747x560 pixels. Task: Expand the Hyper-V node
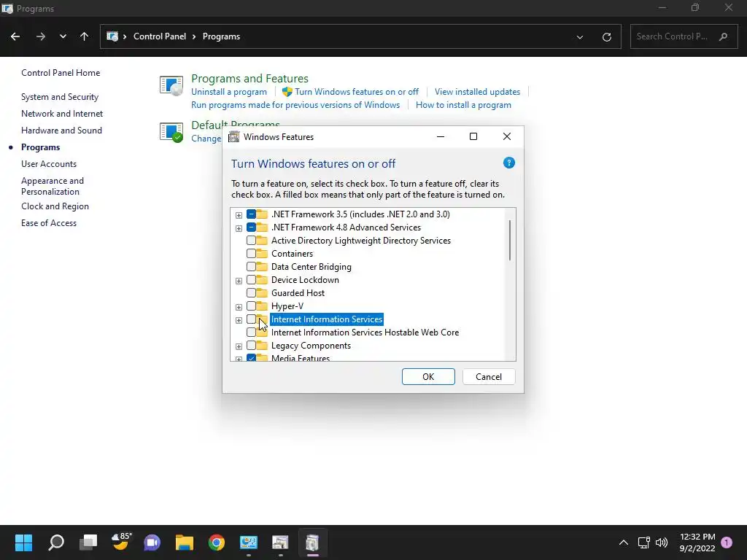pyautogui.click(x=239, y=307)
